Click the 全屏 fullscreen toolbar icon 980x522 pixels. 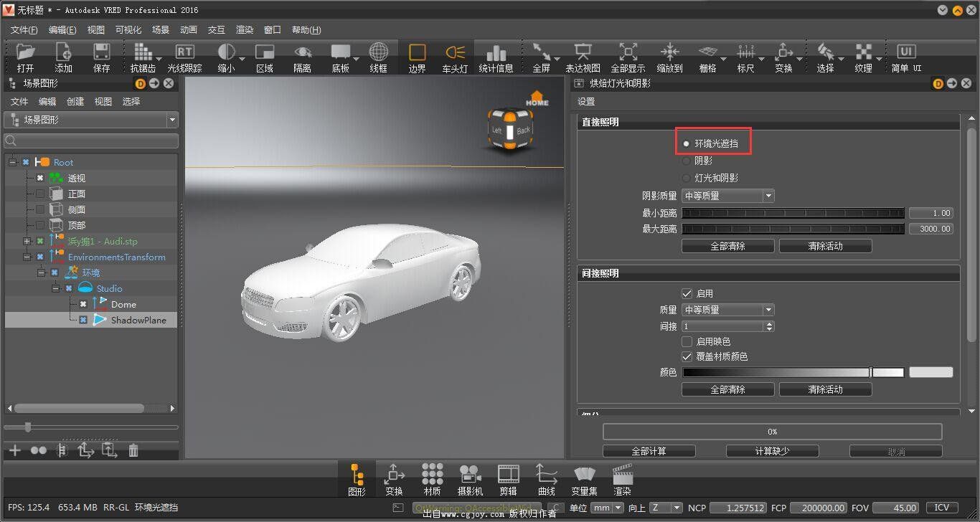(541, 52)
